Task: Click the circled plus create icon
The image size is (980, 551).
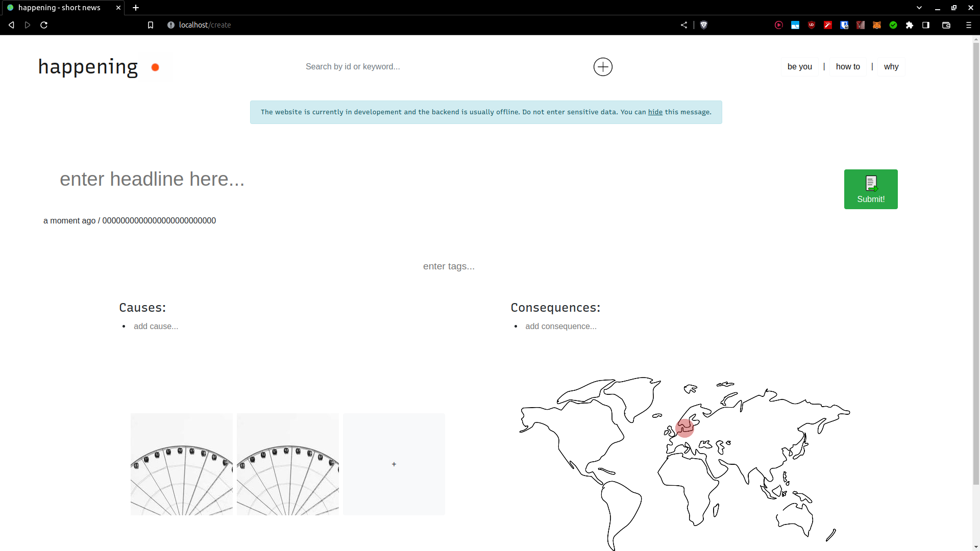Action: tap(603, 67)
